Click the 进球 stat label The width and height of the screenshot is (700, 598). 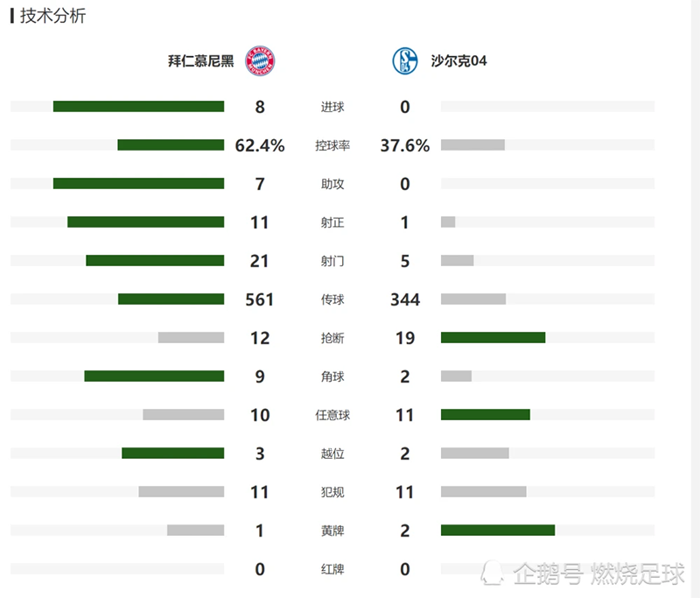click(x=332, y=107)
